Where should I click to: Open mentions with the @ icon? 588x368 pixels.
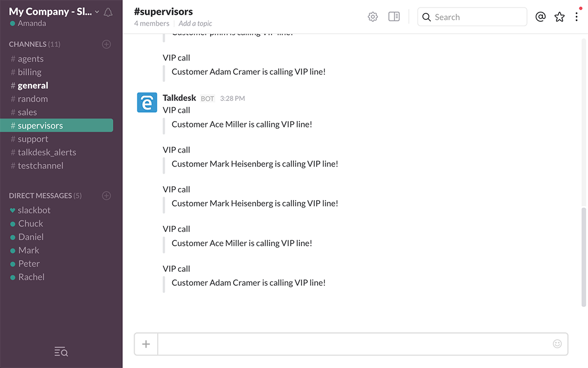click(x=540, y=17)
